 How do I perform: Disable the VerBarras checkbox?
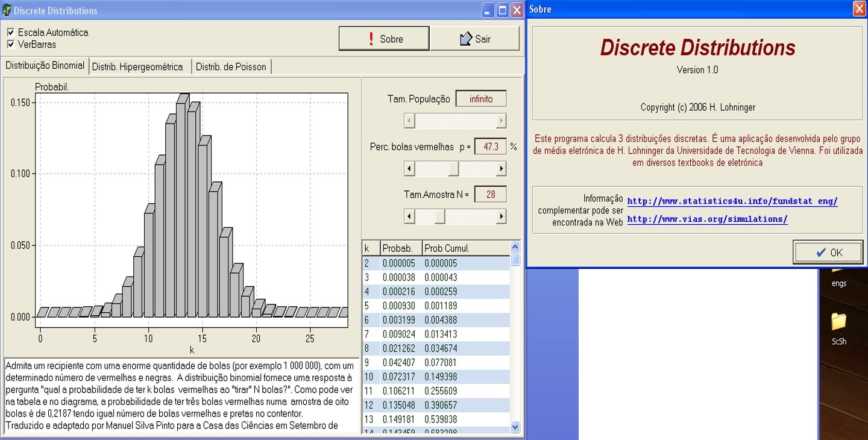tap(11, 44)
